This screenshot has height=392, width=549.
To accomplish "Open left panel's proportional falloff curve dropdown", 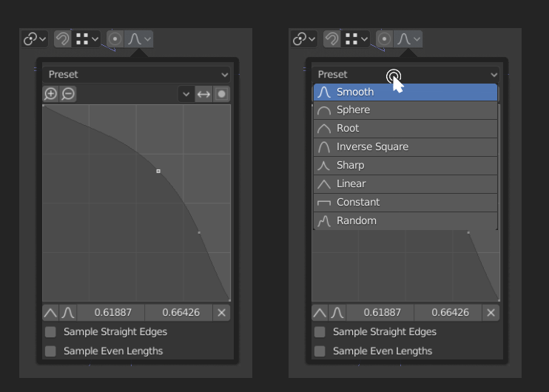I will pyautogui.click(x=139, y=39).
